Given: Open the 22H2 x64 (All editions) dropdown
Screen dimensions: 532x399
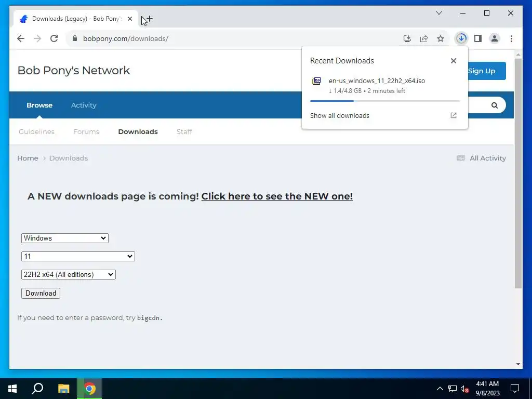Looking at the screenshot, I should (x=69, y=274).
